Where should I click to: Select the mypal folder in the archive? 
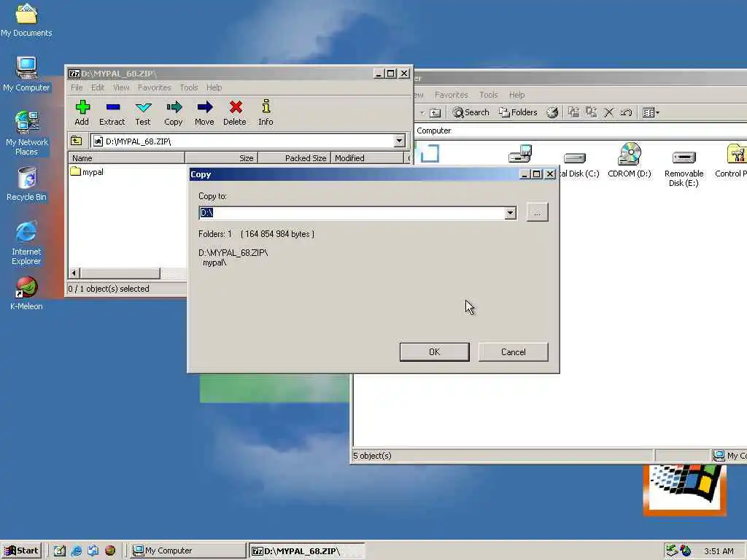click(x=87, y=172)
